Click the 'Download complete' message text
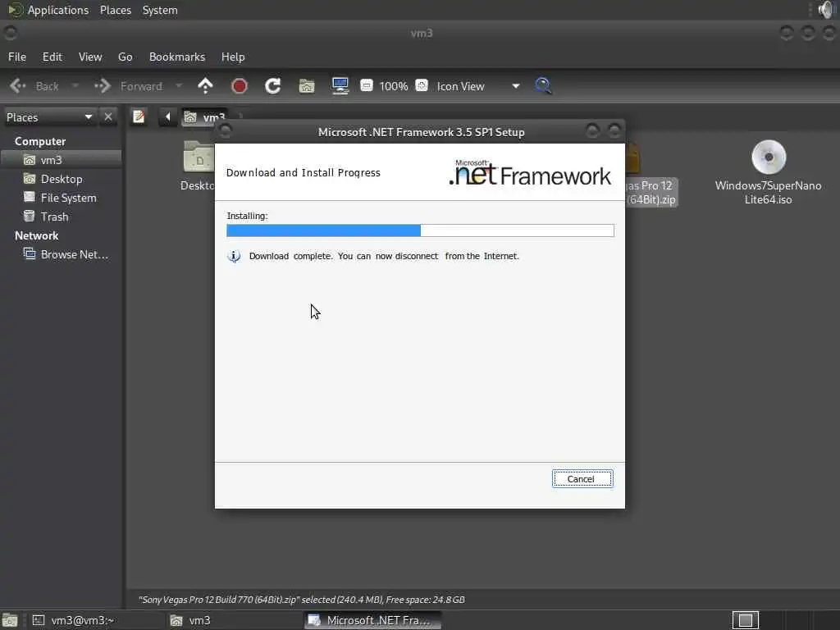The width and height of the screenshot is (840, 630). pyautogui.click(x=384, y=256)
